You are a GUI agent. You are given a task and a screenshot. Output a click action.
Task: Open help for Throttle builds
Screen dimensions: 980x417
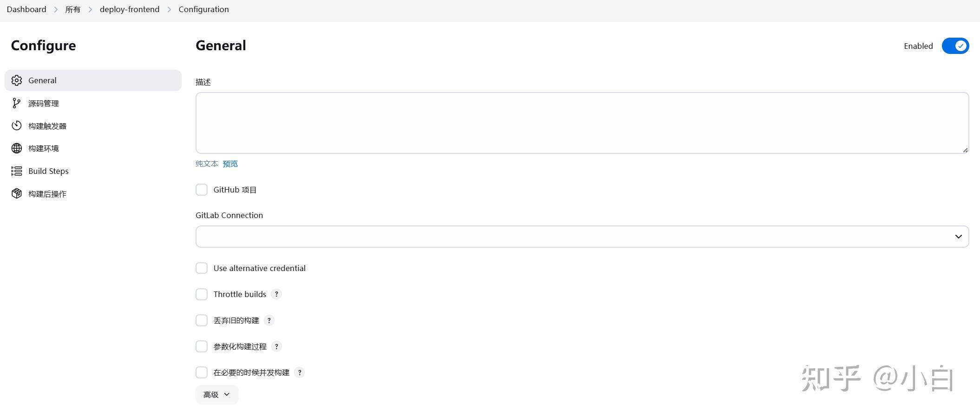click(x=276, y=294)
